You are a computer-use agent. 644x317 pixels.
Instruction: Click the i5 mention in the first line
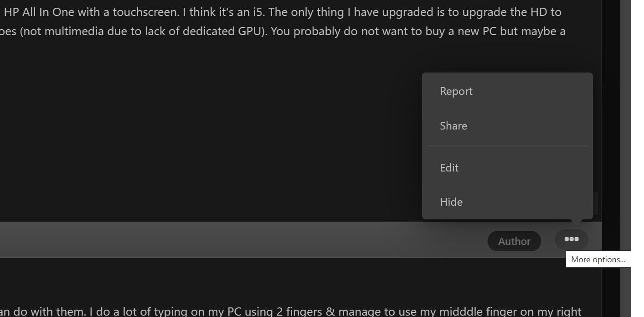[258, 12]
